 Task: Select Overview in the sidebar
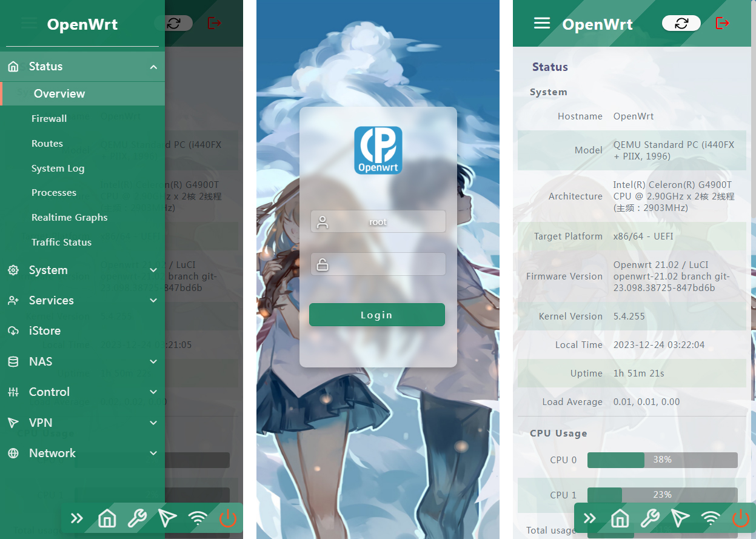click(x=82, y=94)
